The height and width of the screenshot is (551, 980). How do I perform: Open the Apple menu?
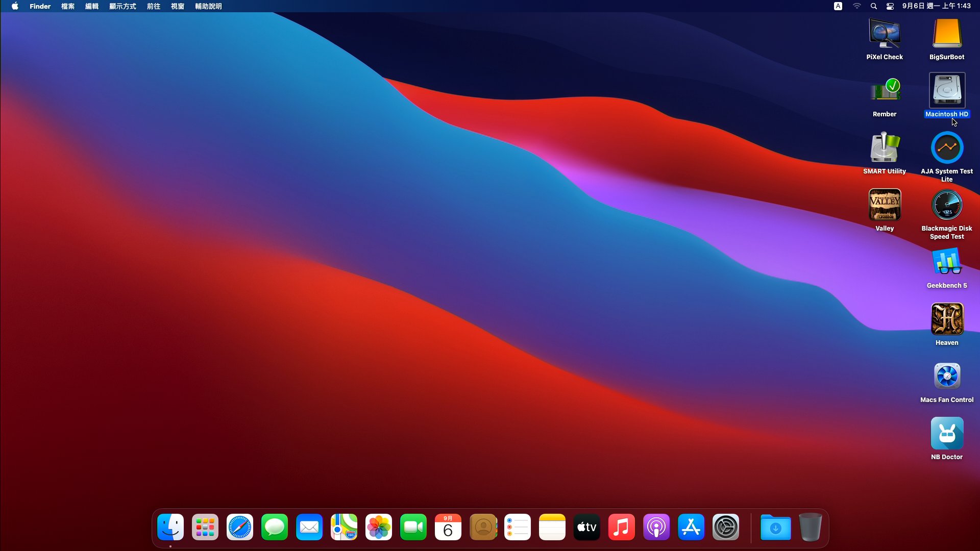coord(15,6)
